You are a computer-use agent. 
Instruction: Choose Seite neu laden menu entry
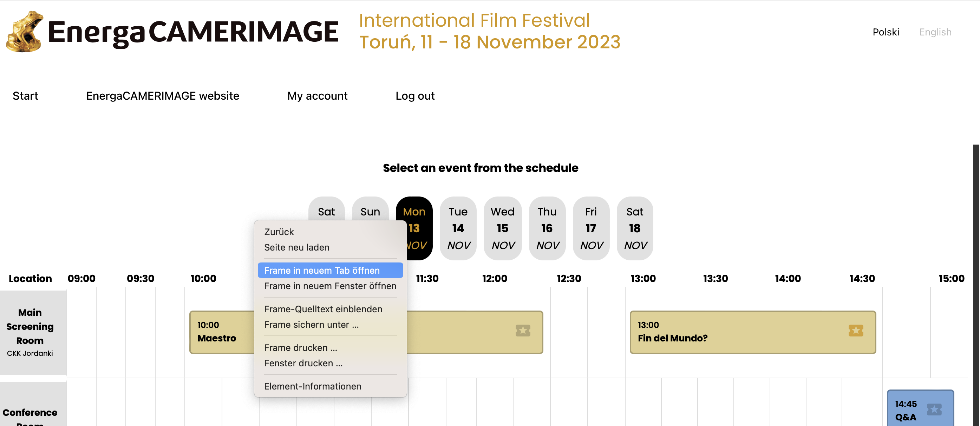[296, 247]
